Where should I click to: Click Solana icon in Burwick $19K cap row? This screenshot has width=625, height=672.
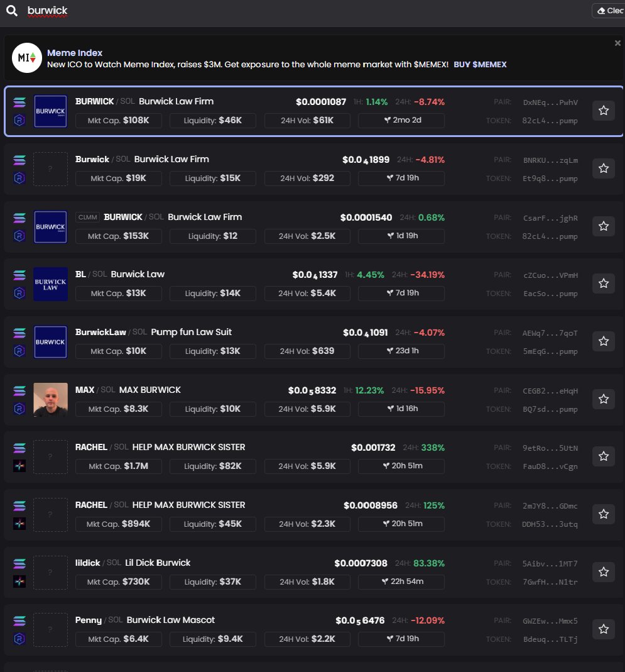19,160
